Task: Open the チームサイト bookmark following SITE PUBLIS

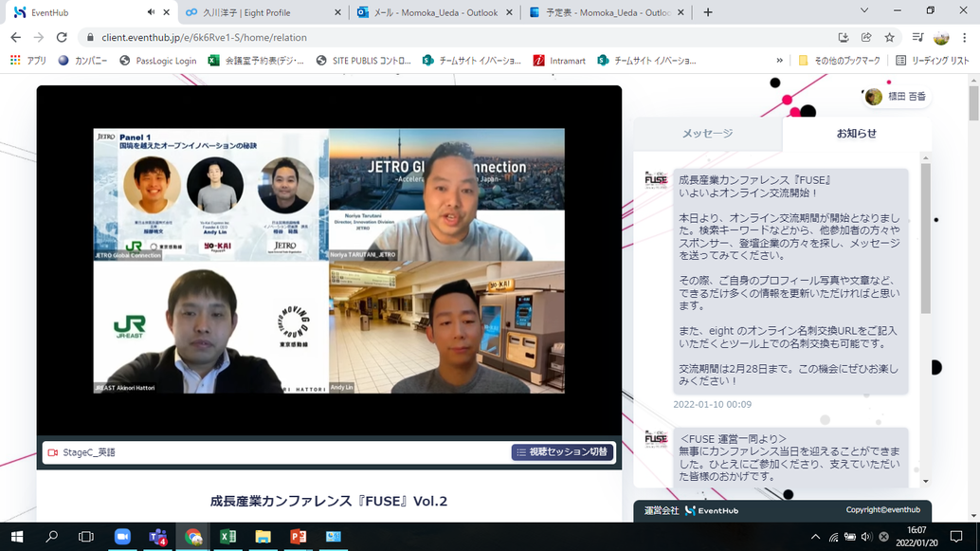Action: [x=472, y=61]
